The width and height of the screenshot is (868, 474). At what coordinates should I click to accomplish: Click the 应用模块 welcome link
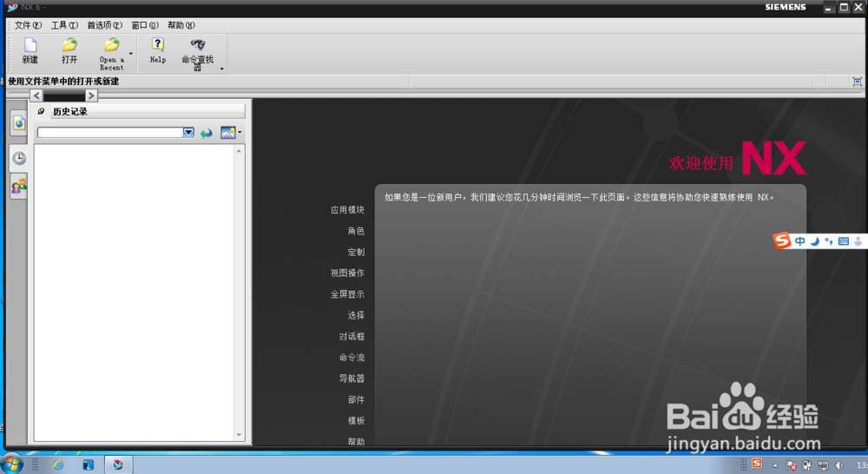click(348, 210)
